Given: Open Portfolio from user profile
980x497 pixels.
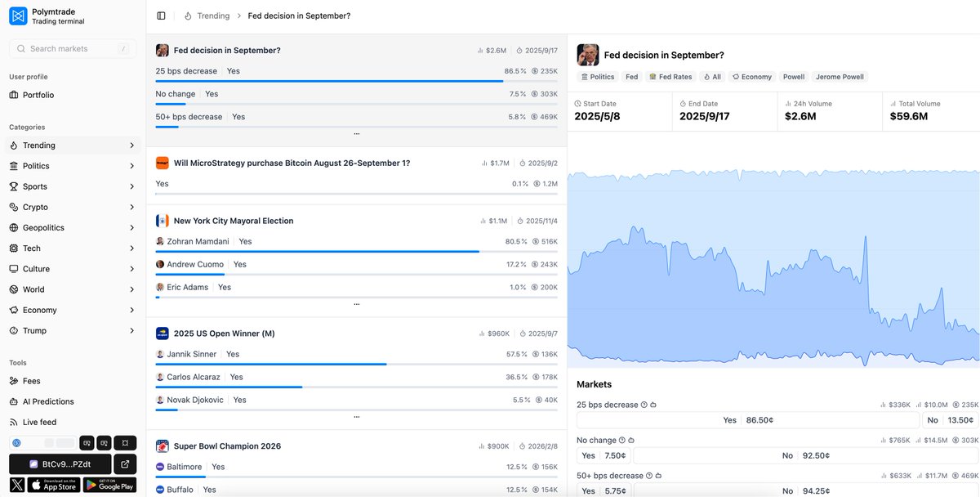Looking at the screenshot, I should pyautogui.click(x=38, y=95).
